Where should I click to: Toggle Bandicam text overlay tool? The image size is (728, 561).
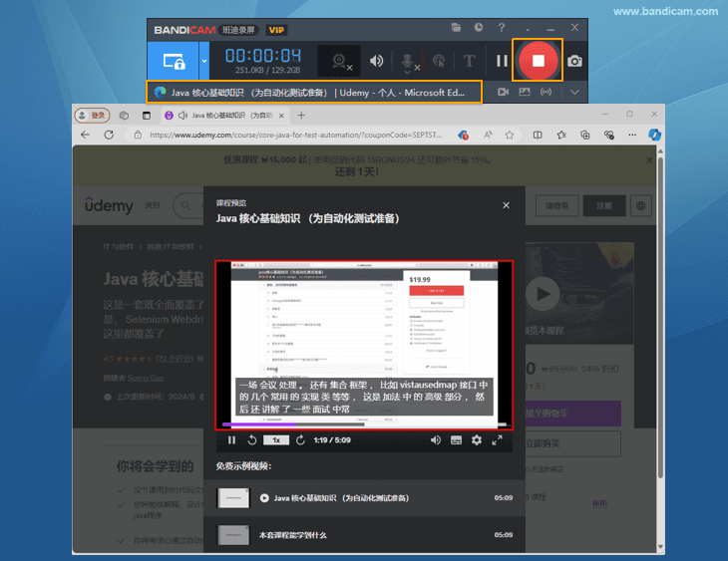(x=469, y=61)
